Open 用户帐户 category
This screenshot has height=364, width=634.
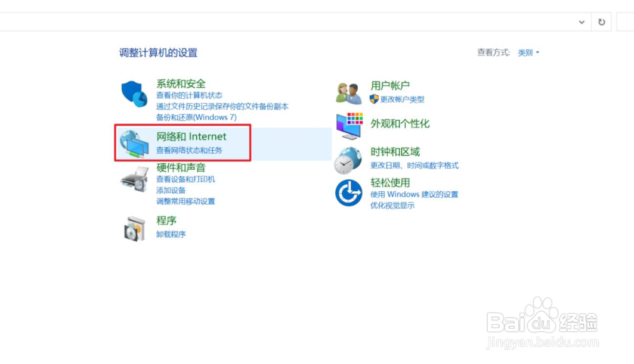coord(390,85)
